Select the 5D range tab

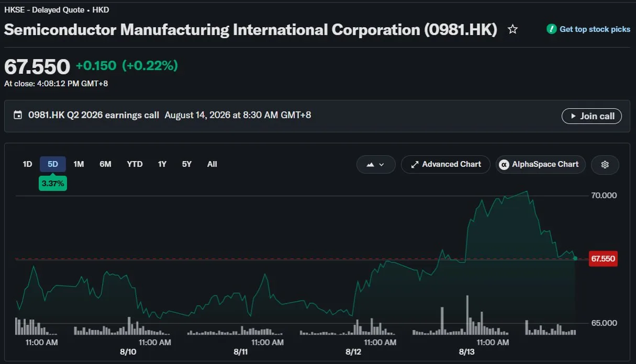53,164
